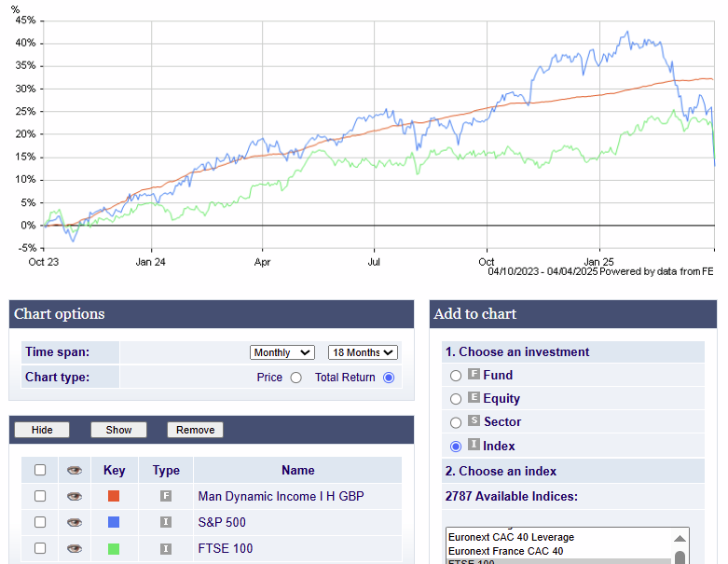
Task: Click the eye icon in table header
Action: [75, 471]
